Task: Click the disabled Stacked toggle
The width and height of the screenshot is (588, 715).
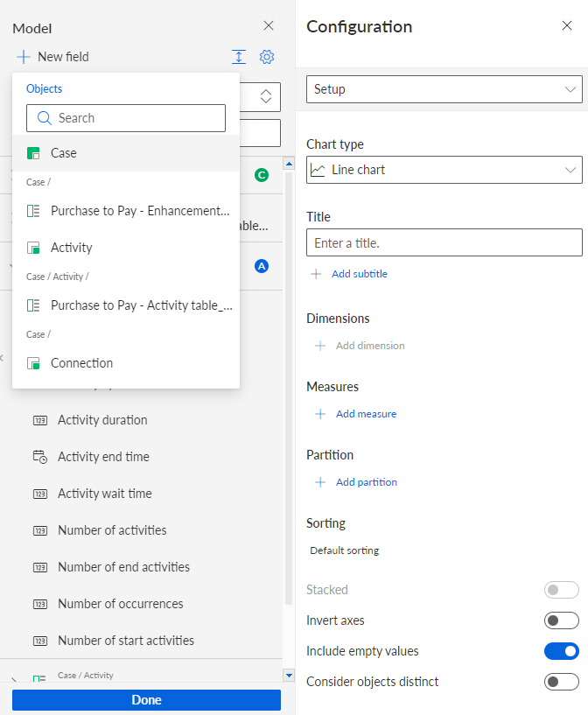Action: pyautogui.click(x=562, y=590)
